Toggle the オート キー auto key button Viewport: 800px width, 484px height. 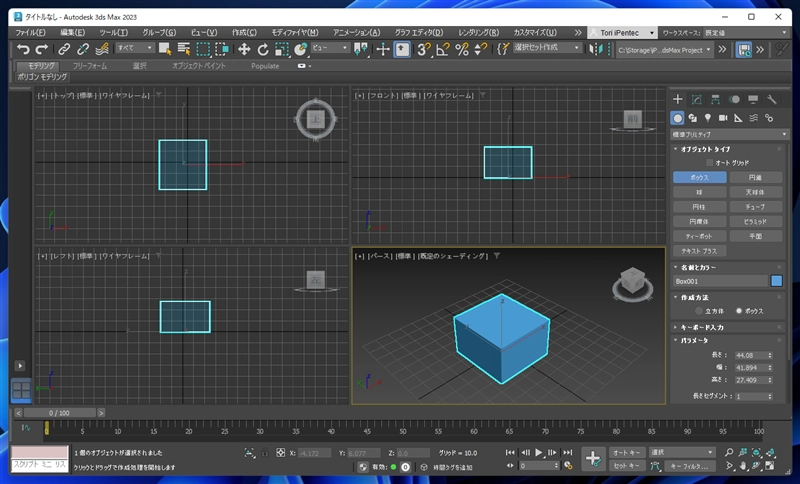click(x=627, y=452)
